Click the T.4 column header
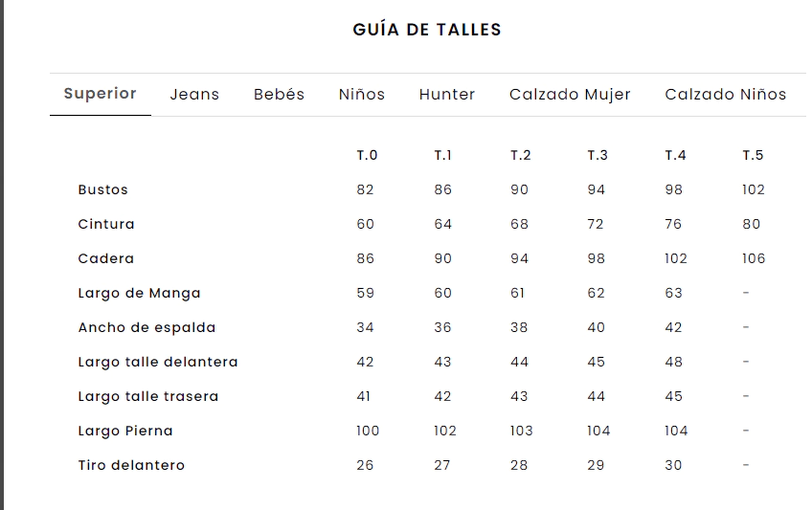The height and width of the screenshot is (510, 812). [x=675, y=155]
